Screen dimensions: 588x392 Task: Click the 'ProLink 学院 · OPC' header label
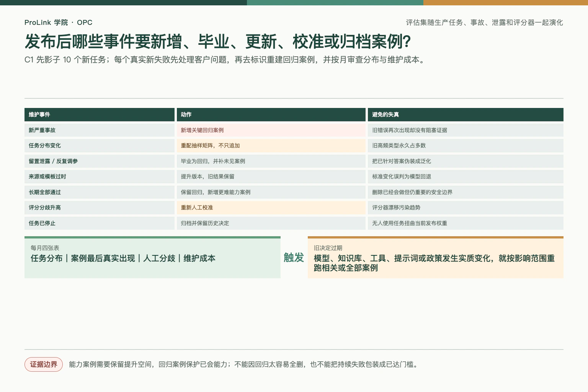[59, 23]
